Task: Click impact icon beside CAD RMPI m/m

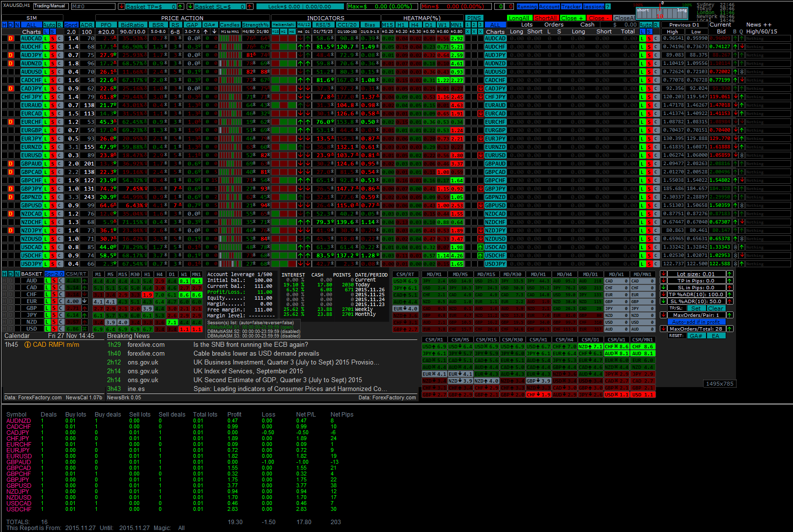Action: coord(28,345)
